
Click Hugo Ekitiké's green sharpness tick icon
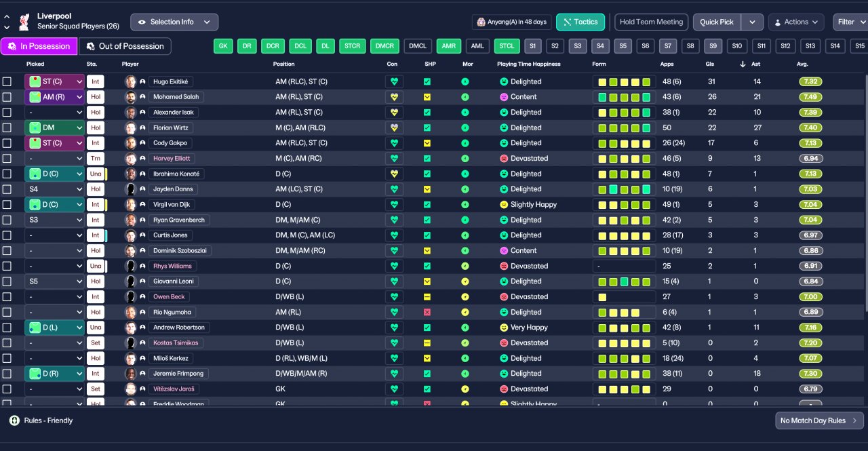click(x=427, y=81)
